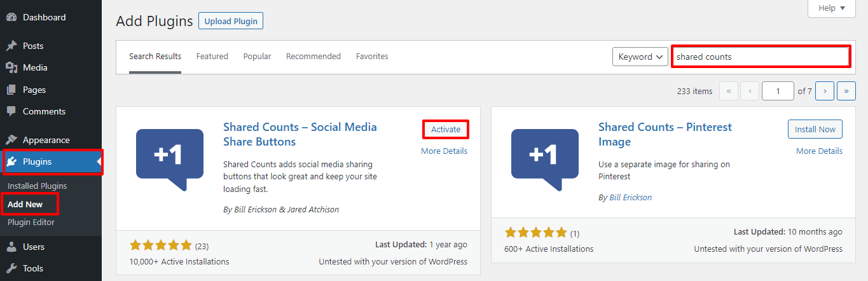The height and width of the screenshot is (281, 868).
Task: Select the Plugins menu label
Action: [x=37, y=161]
